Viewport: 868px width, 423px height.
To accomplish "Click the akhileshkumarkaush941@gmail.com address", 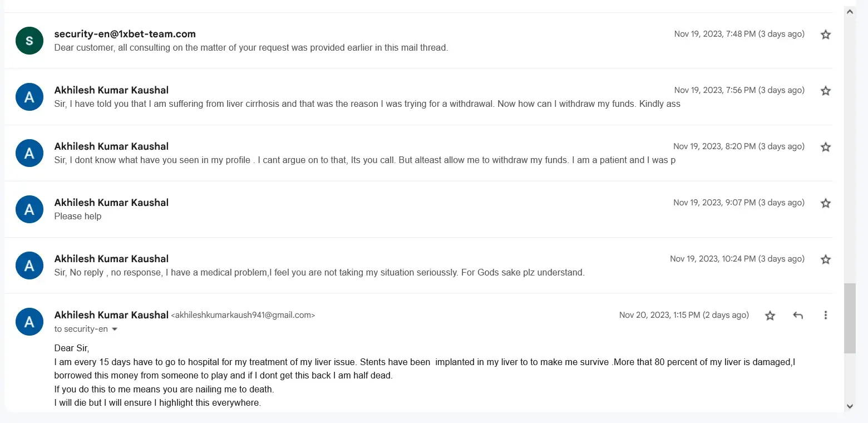I will pyautogui.click(x=243, y=315).
